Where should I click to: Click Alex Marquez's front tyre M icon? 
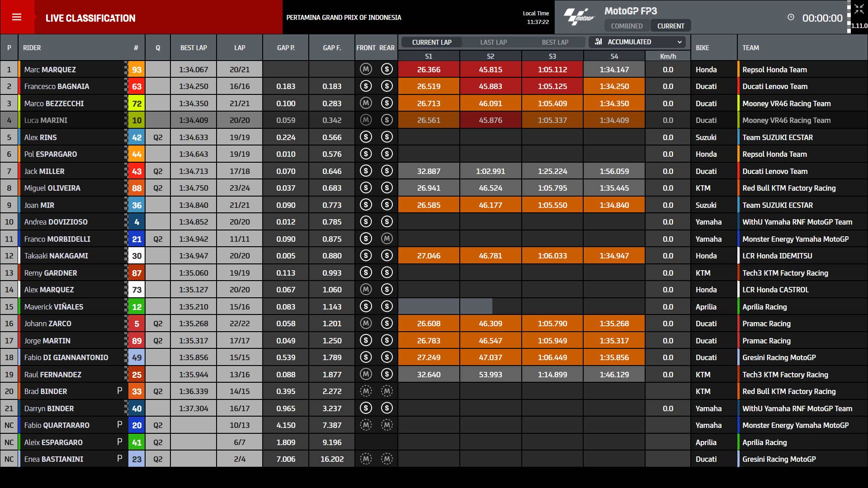(366, 289)
